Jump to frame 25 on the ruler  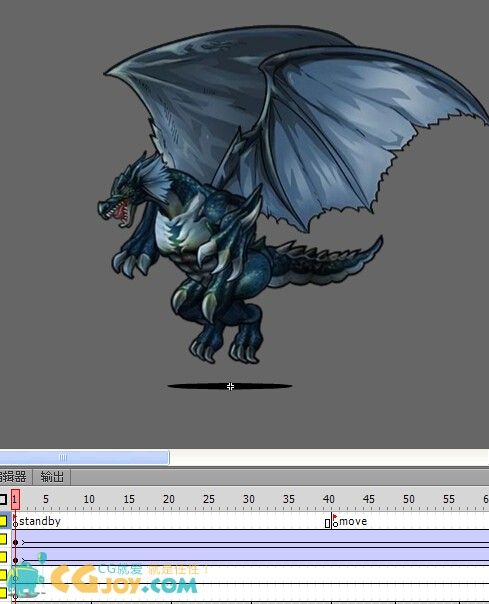click(x=208, y=499)
